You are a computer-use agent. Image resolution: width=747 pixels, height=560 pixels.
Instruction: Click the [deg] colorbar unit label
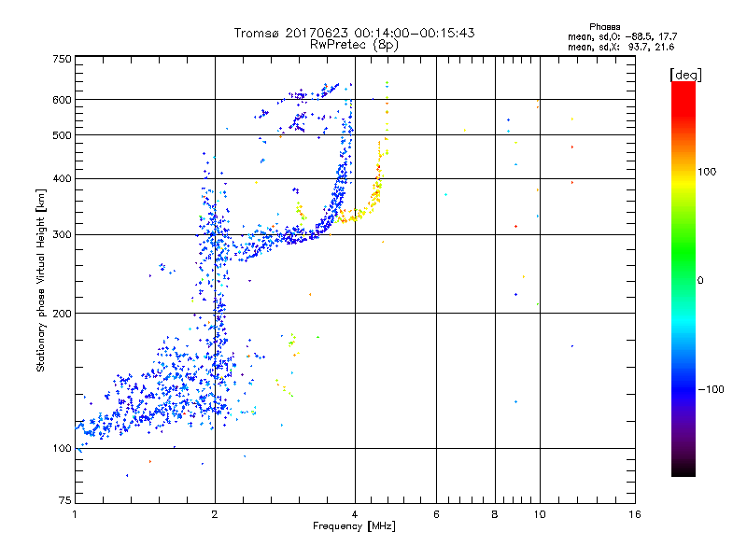pos(685,74)
